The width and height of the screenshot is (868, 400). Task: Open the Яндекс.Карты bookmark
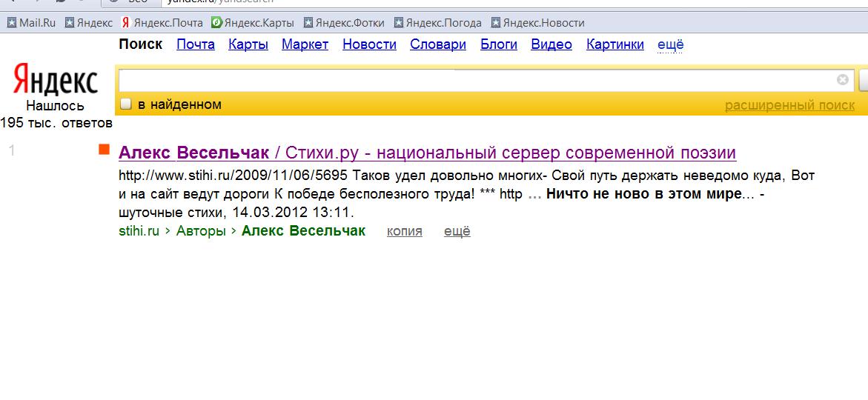pyautogui.click(x=252, y=23)
